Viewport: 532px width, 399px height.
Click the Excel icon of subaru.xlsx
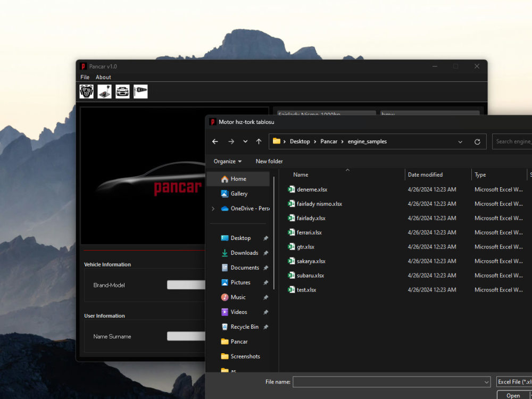tap(291, 276)
